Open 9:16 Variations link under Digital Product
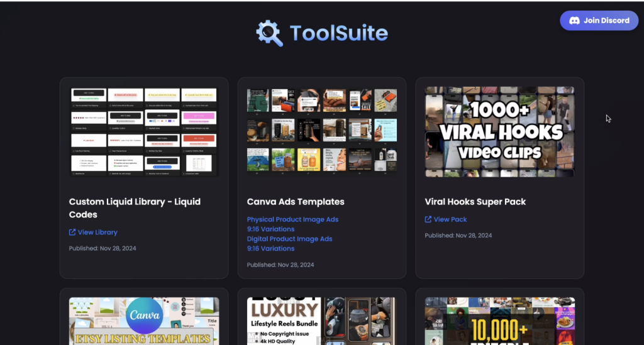The image size is (644, 345). tap(270, 249)
